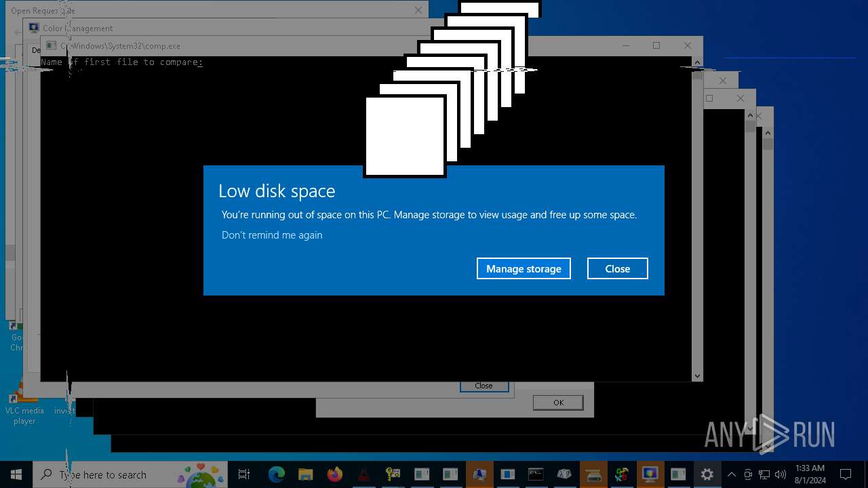Click Manage storage in Low disk space alert

click(524, 268)
